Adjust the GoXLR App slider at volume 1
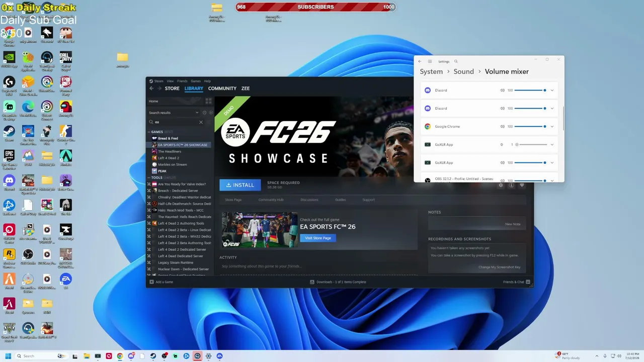This screenshot has width=644, height=362. tap(531, 145)
